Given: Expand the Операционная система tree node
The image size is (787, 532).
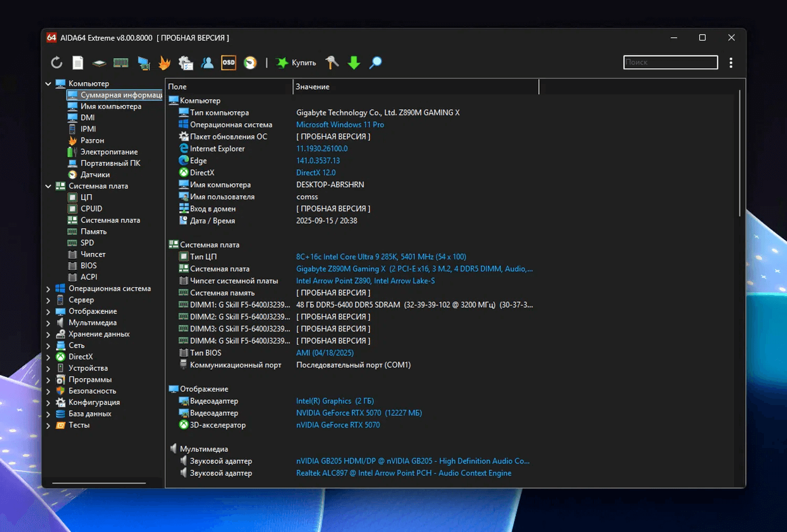Looking at the screenshot, I should 48,289.
